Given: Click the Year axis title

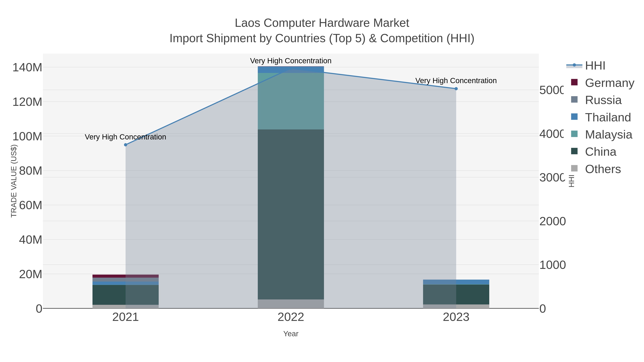Looking at the screenshot, I should (x=291, y=334).
